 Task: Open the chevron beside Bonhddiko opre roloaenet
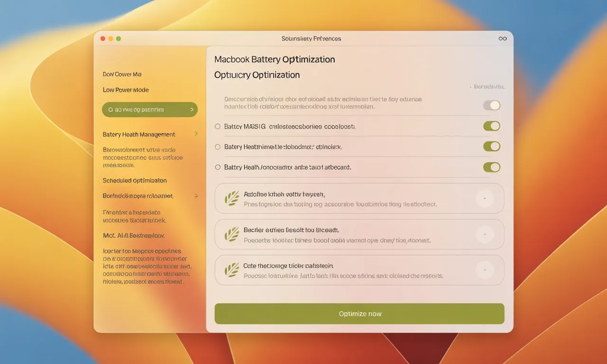click(196, 196)
